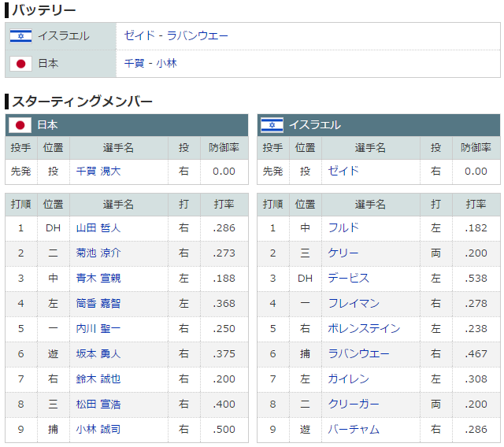Click the Israel flag in starting lineup header
Screen dimensions: 504x447
click(x=272, y=125)
